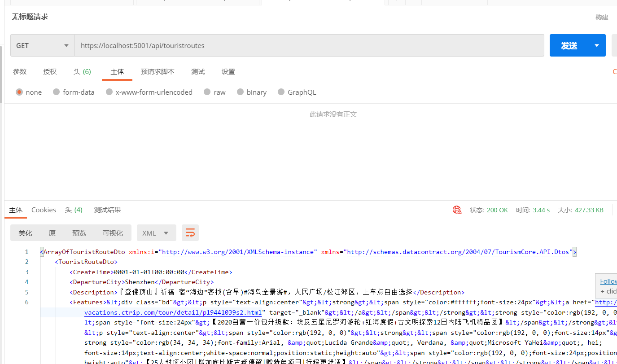Click line number 2 in the gutter

pos(27,262)
